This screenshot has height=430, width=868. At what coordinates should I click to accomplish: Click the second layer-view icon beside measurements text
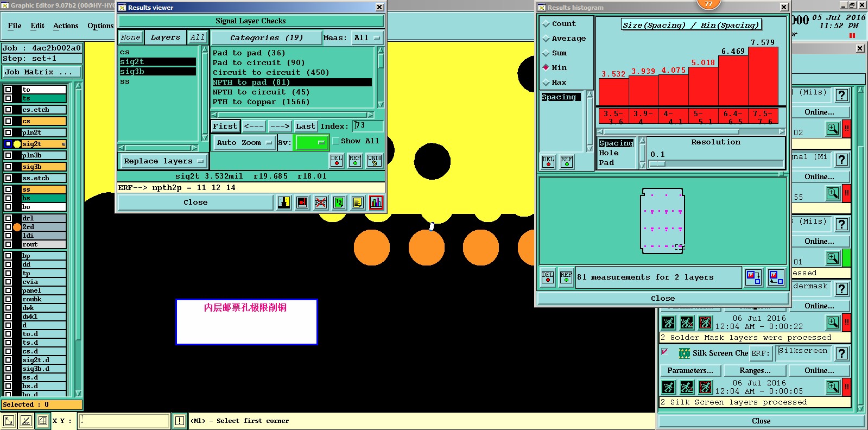(776, 277)
